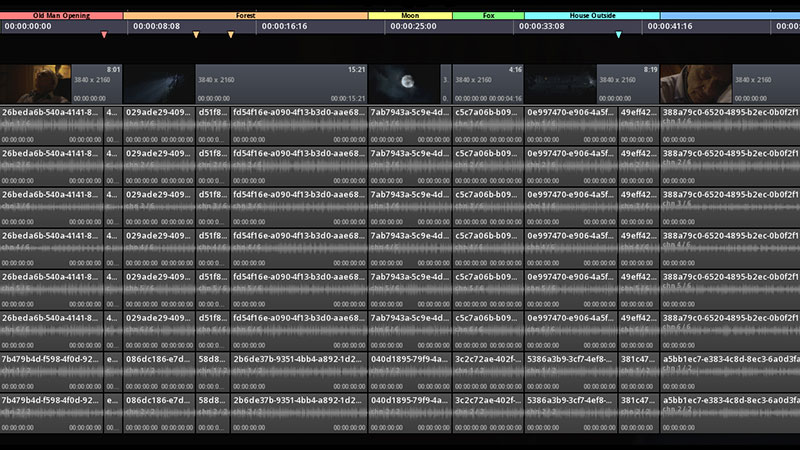Select the unlabeled blue segment after House Outside
The image size is (800, 450).
pyautogui.click(x=730, y=16)
